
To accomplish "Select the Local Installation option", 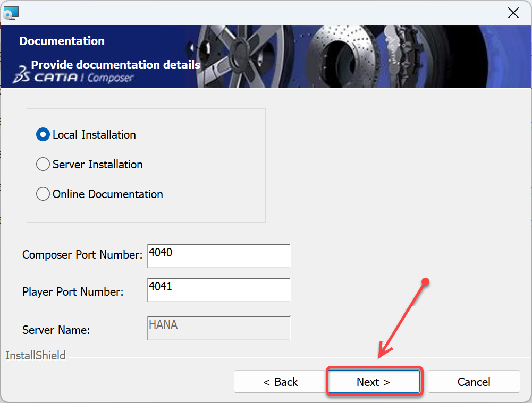I will click(x=43, y=135).
